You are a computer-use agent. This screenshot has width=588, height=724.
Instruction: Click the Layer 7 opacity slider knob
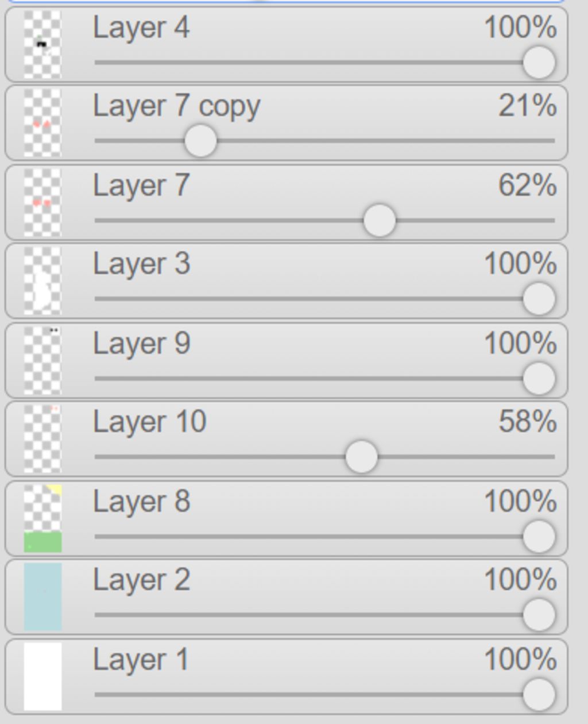point(380,221)
